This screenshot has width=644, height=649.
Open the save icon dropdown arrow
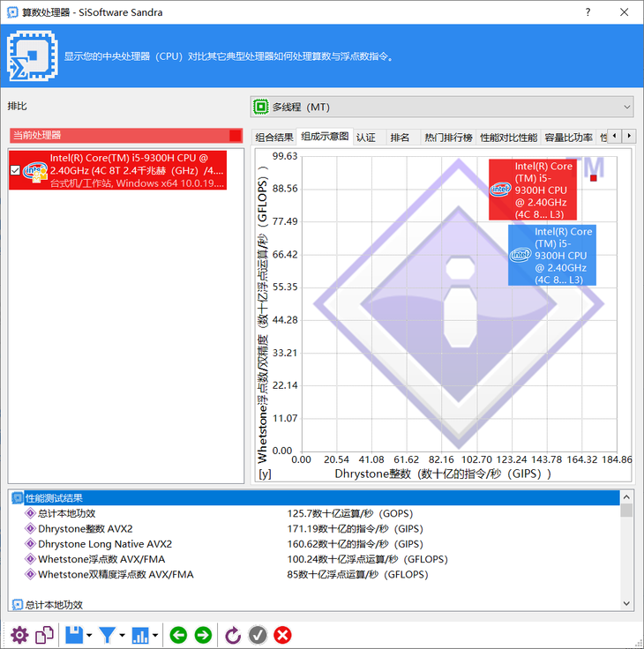[89, 636]
